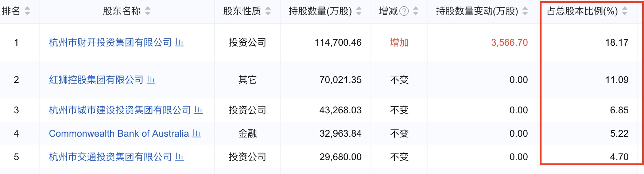Click chart icon beside Commonwealth Bank of Australia
The height and width of the screenshot is (174, 644).
[x=197, y=133]
